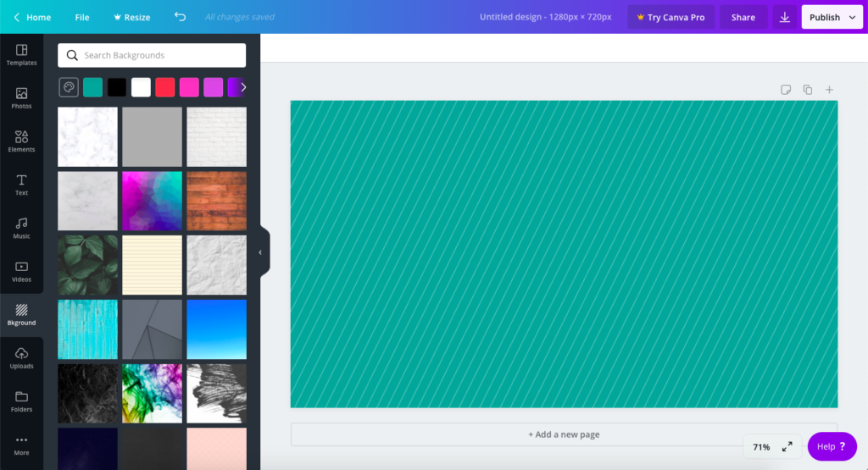Image resolution: width=868 pixels, height=470 pixels.
Task: Choose the teal color swatch
Action: click(x=93, y=87)
